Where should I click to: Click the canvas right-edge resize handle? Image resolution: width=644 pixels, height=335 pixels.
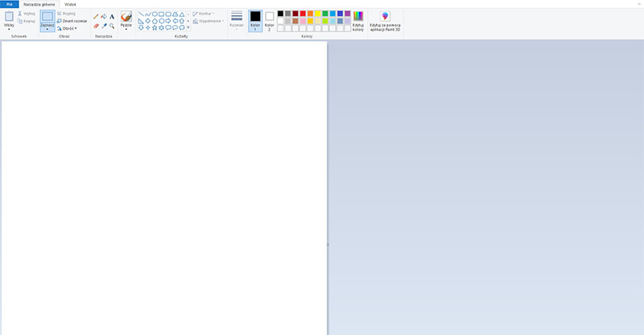[328, 245]
